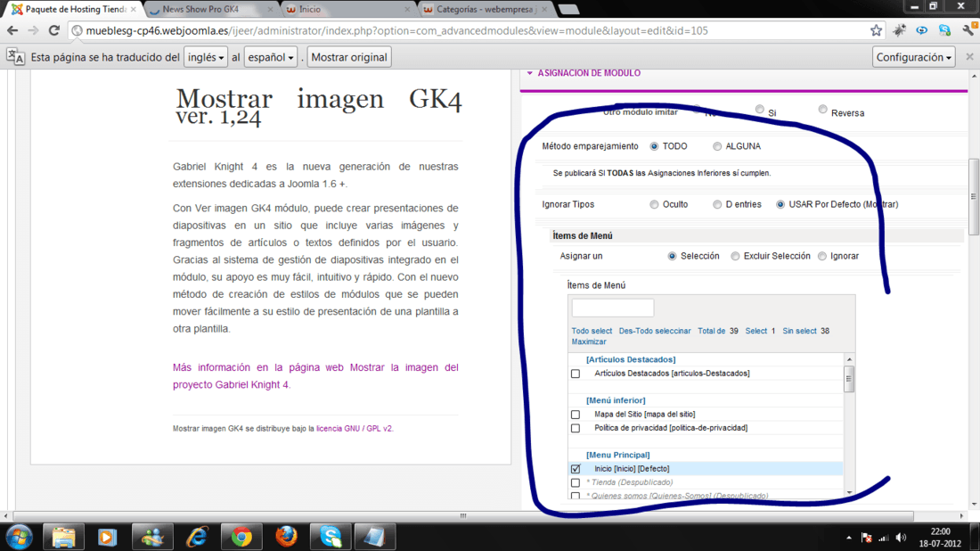Screen dimensions: 980x551
Task: Dismiss the translation bar with its X
Action: point(969,57)
